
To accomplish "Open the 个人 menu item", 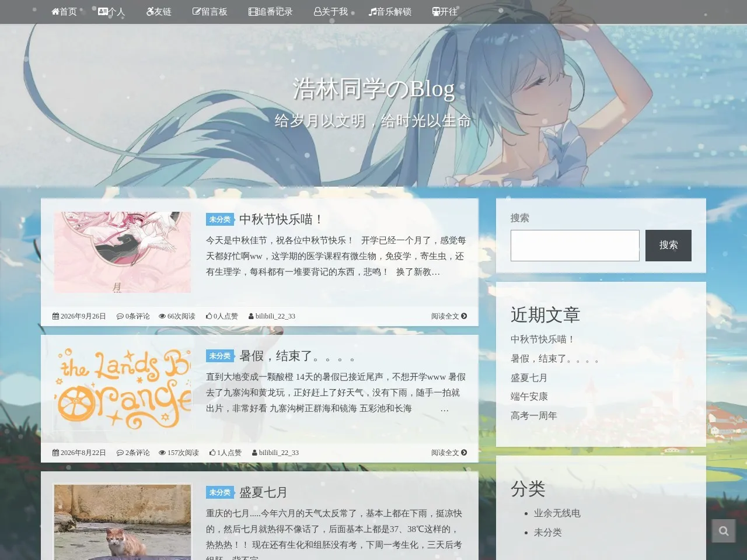I will (111, 12).
